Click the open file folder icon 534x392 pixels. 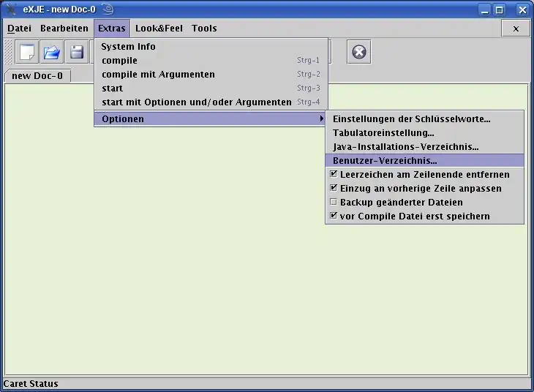tap(52, 52)
